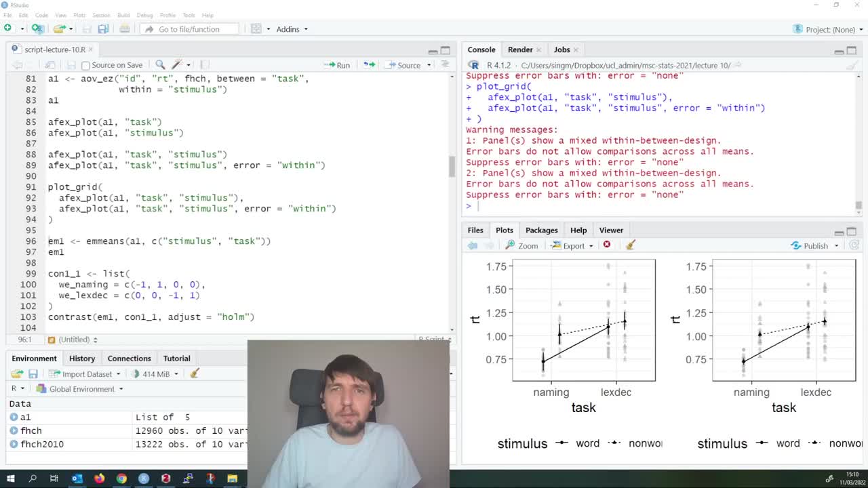Screen dimensions: 868x488
Task: Run the selected code
Action: point(337,64)
